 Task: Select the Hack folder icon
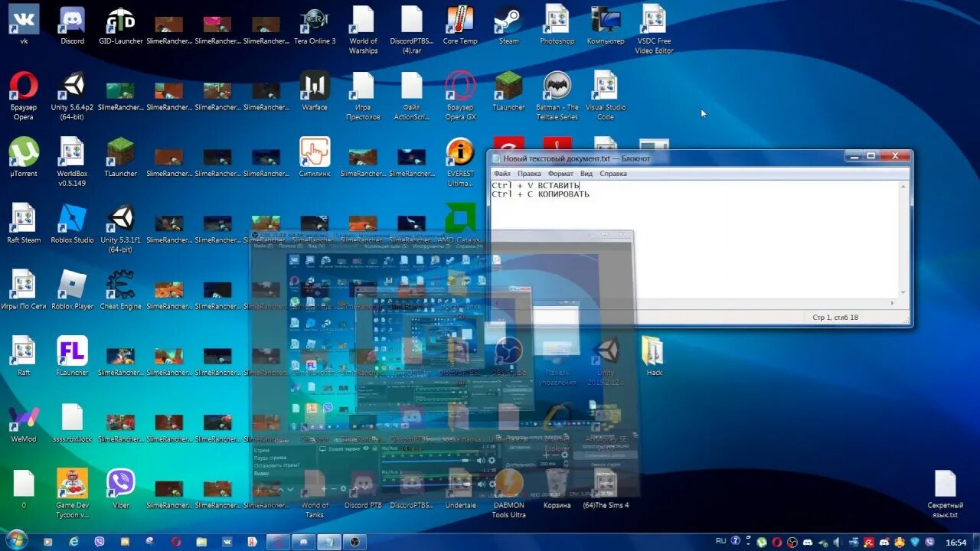(x=654, y=356)
